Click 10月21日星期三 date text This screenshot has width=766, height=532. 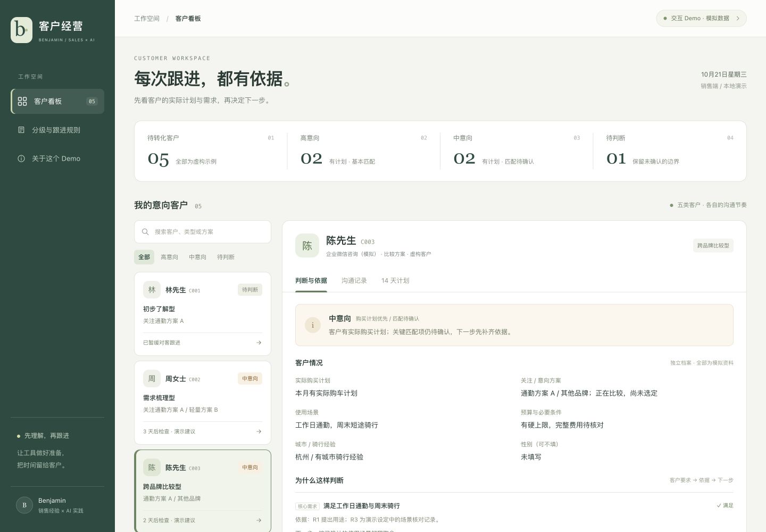[724, 74]
